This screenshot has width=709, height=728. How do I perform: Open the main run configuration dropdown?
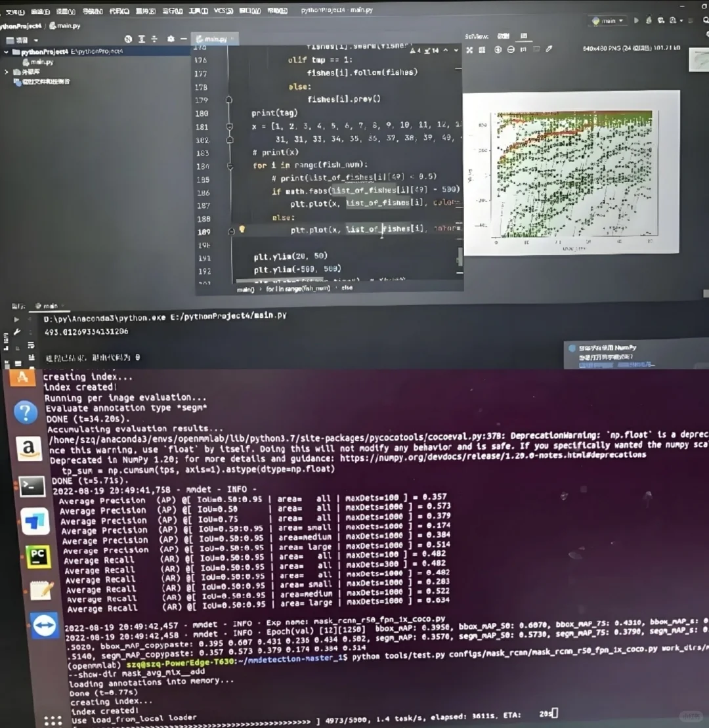point(609,21)
